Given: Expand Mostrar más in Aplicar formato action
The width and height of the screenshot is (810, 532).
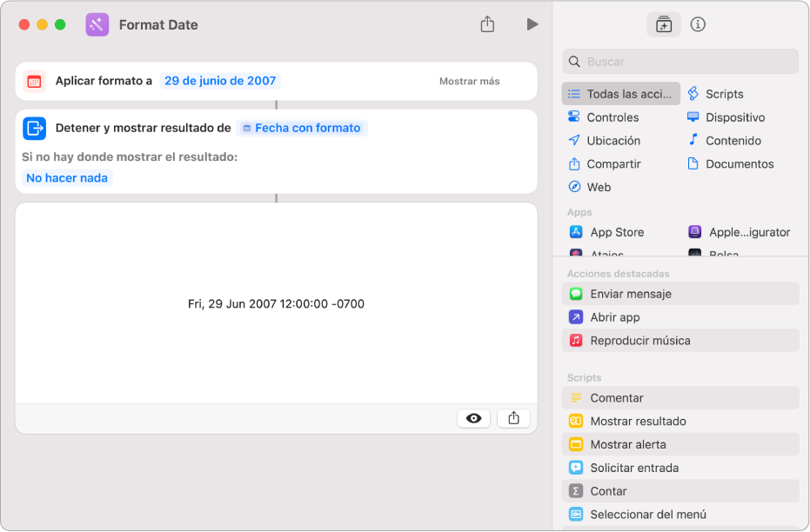Looking at the screenshot, I should click(x=469, y=82).
